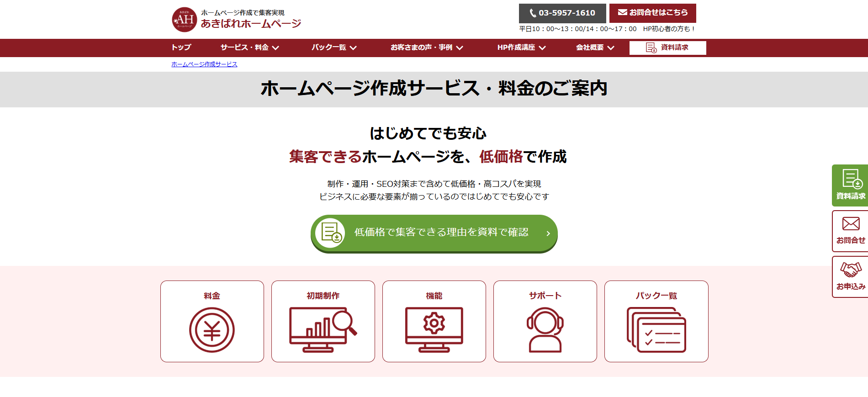Click 資料請求 in the navigation bar
868x397 pixels.
coord(667,48)
